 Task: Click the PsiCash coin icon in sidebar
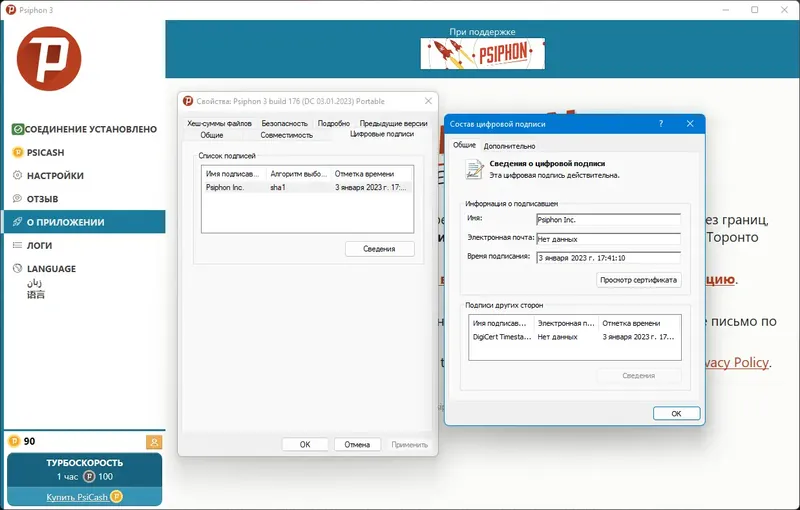(x=18, y=152)
